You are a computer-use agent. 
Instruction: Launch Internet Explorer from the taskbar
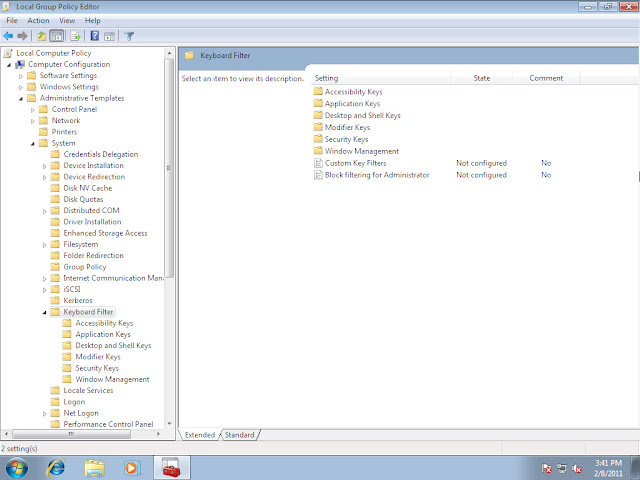click(56, 468)
